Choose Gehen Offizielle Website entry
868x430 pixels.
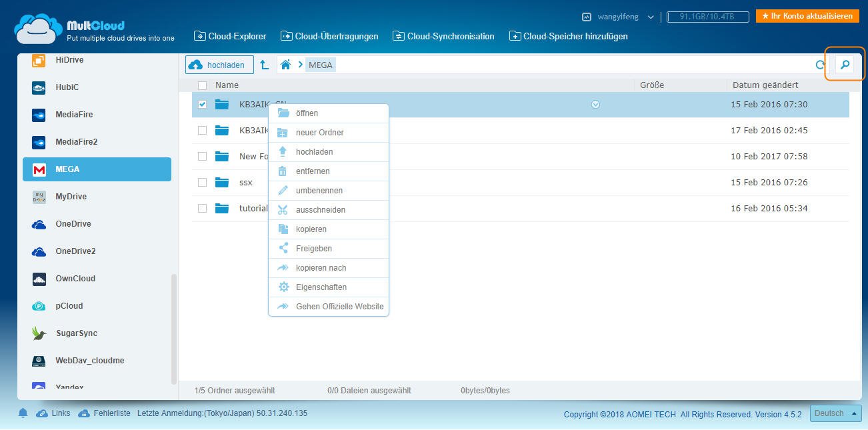click(329, 307)
